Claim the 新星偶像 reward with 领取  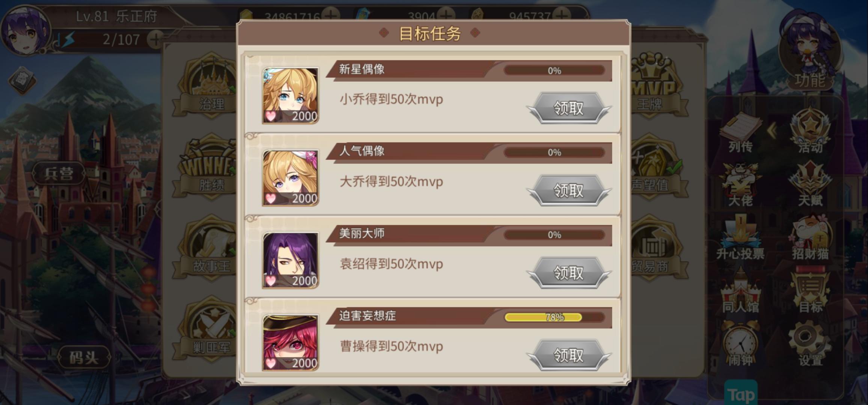tap(568, 108)
